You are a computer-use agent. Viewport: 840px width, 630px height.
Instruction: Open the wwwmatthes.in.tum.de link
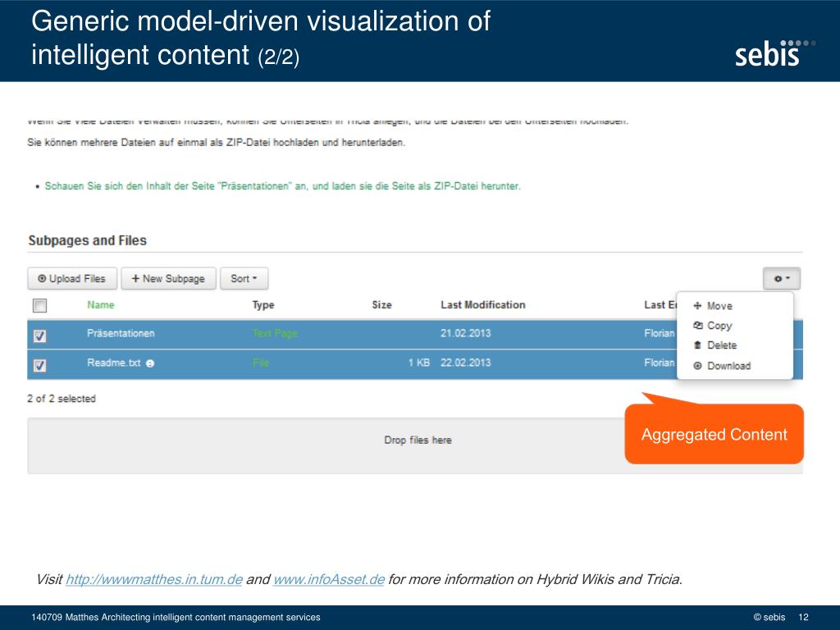[153, 579]
